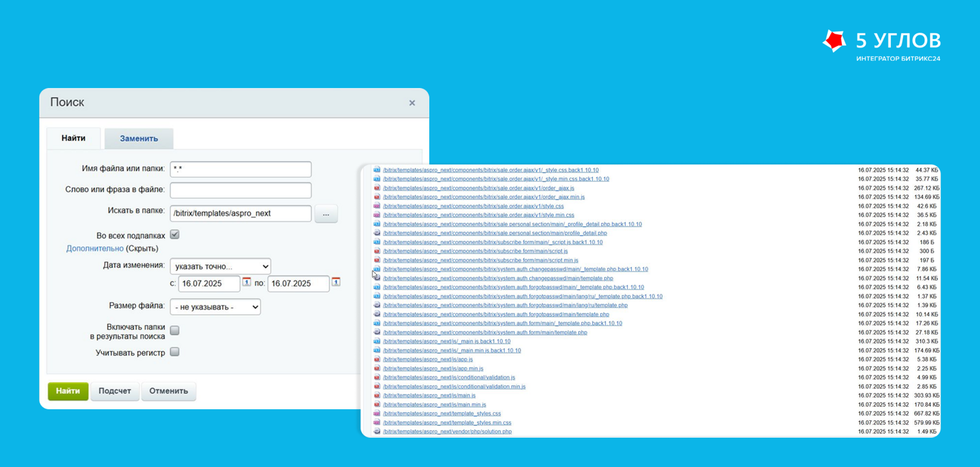Click file icon beside profile_detail.php

coord(377,233)
